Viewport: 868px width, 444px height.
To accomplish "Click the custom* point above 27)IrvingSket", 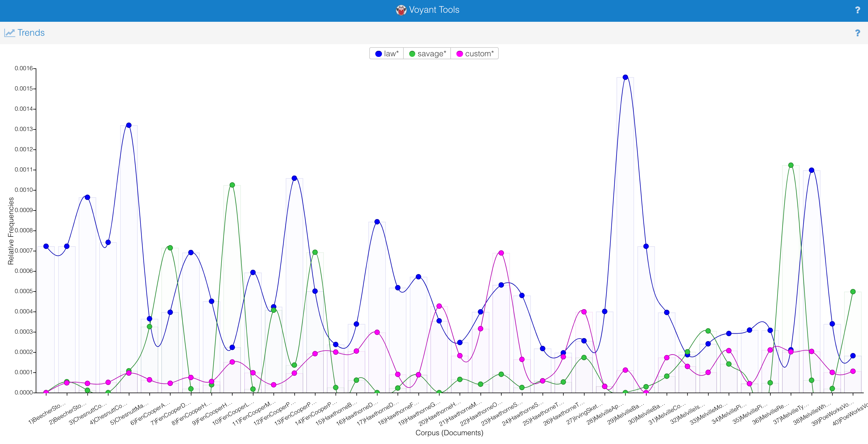I will pos(584,312).
